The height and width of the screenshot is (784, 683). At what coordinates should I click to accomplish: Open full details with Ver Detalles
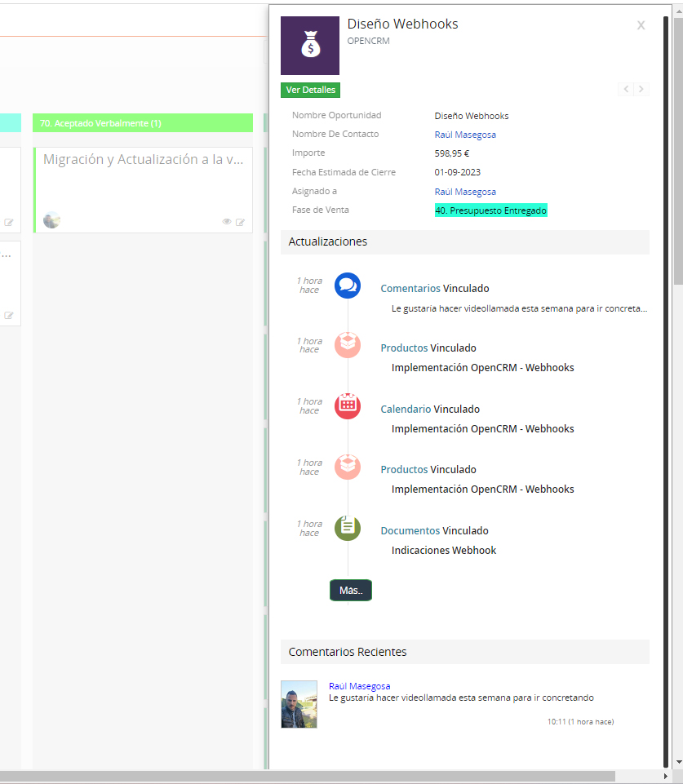pos(311,90)
